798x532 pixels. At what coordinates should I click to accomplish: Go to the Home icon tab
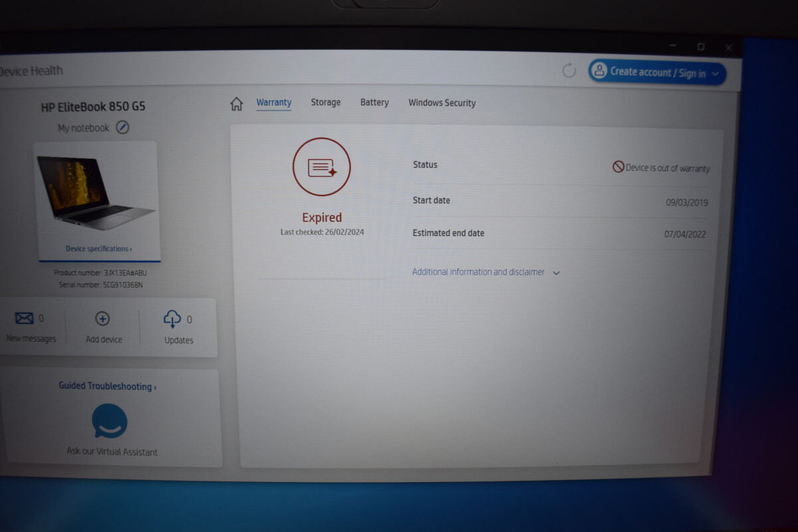[236, 104]
